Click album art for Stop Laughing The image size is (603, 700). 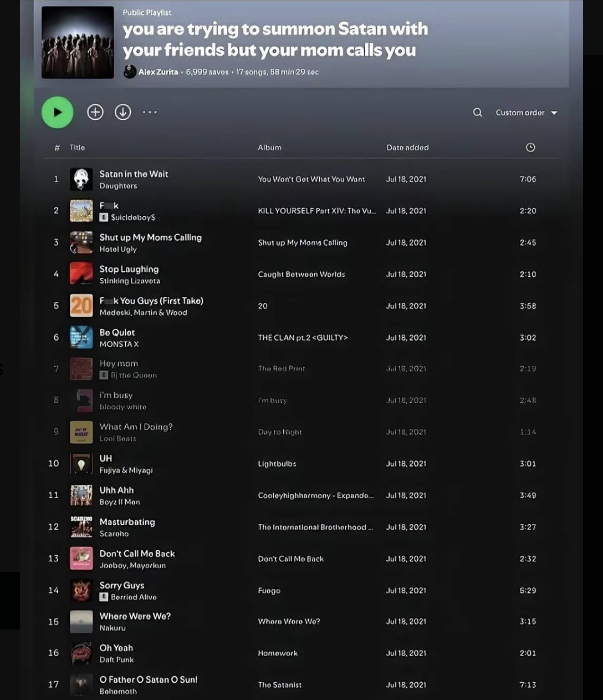81,274
